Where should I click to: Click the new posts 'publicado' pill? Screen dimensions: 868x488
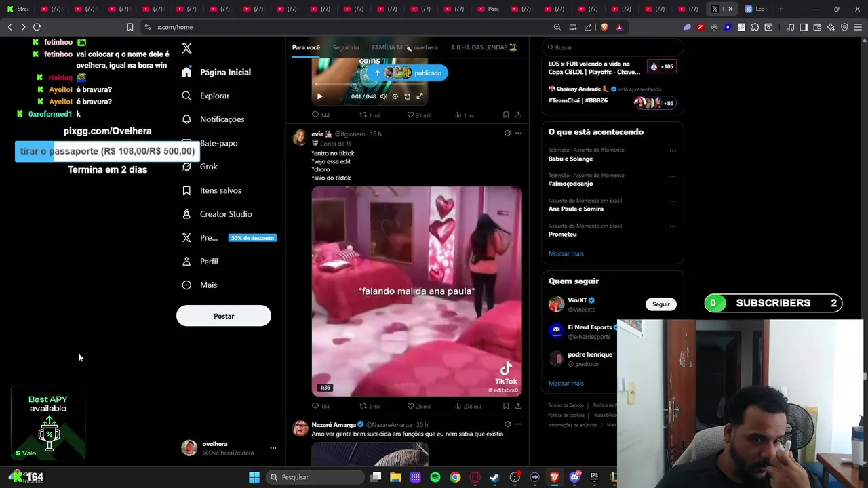click(408, 73)
